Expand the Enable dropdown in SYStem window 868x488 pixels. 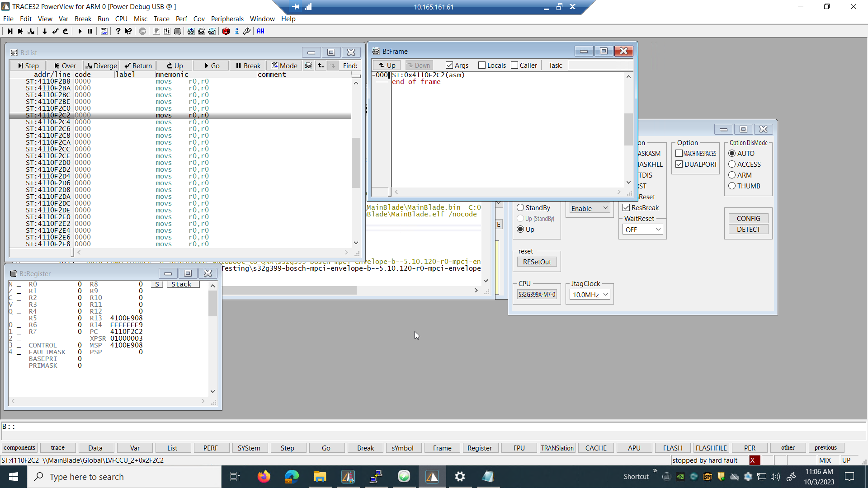click(x=590, y=208)
